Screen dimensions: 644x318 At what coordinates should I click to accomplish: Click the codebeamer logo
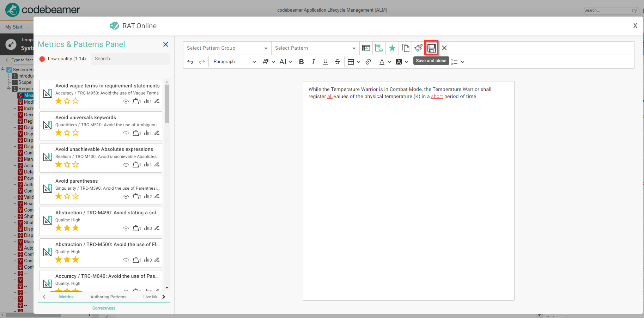[x=43, y=10]
